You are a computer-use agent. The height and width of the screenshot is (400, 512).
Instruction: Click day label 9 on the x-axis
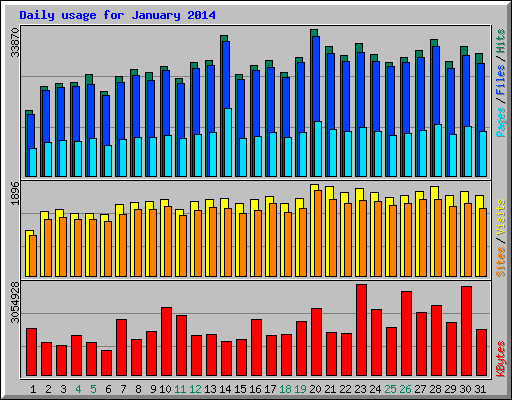click(153, 389)
